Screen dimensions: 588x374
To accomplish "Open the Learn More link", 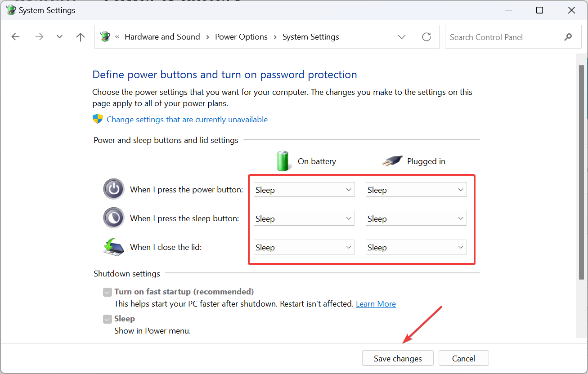I will click(x=376, y=304).
